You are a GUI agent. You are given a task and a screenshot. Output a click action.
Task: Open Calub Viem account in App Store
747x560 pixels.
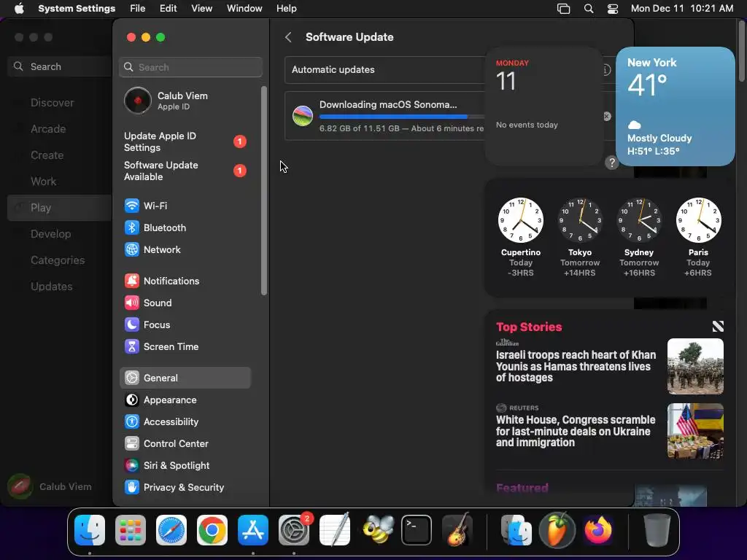[50, 486]
